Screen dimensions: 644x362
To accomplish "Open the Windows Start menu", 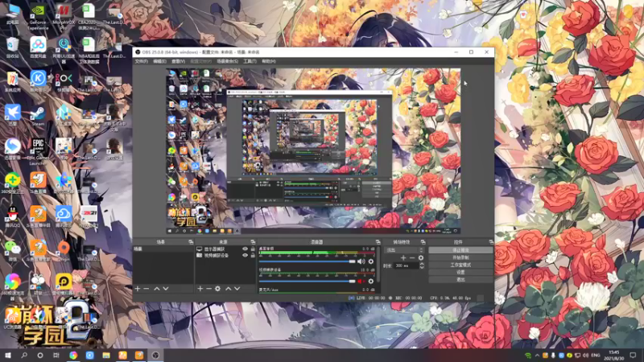I will click(x=8, y=356).
